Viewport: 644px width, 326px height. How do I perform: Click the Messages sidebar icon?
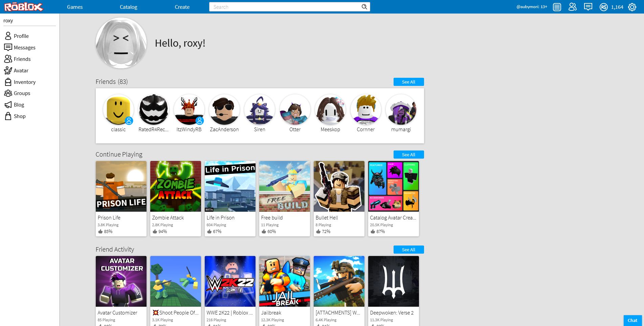[8, 47]
